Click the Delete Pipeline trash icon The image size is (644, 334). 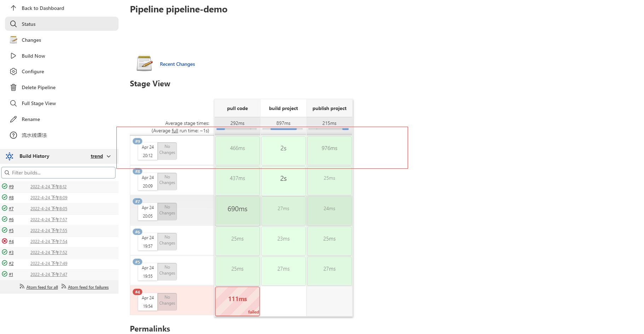13,87
